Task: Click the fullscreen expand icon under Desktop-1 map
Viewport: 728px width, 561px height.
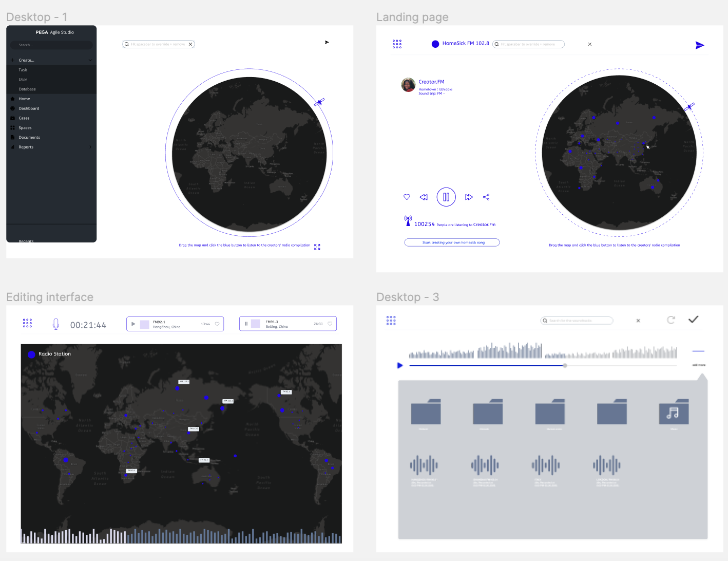Action: [x=317, y=247]
